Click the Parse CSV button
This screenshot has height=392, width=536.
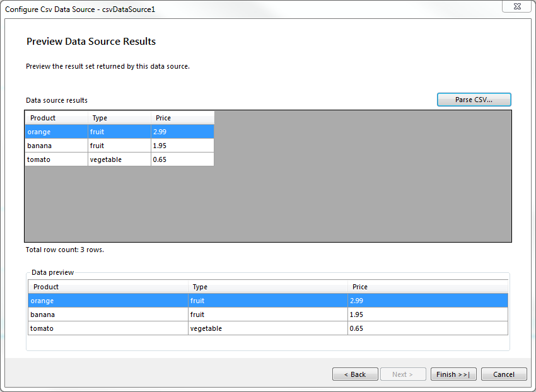(x=474, y=99)
